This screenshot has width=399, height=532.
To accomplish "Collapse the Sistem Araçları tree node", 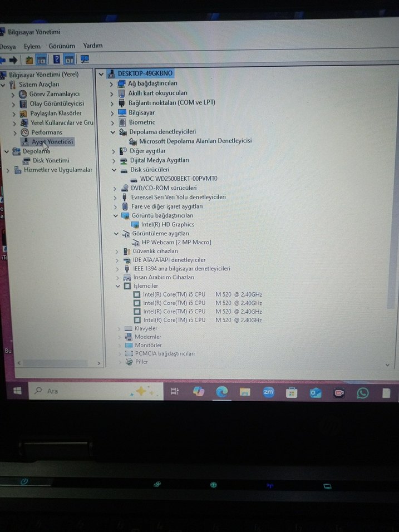I will click(x=3, y=85).
